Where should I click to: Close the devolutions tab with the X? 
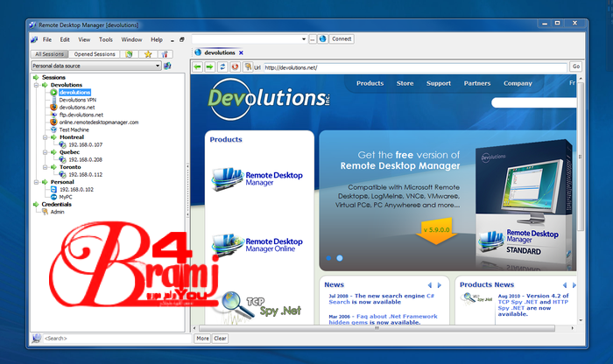pos(241,52)
